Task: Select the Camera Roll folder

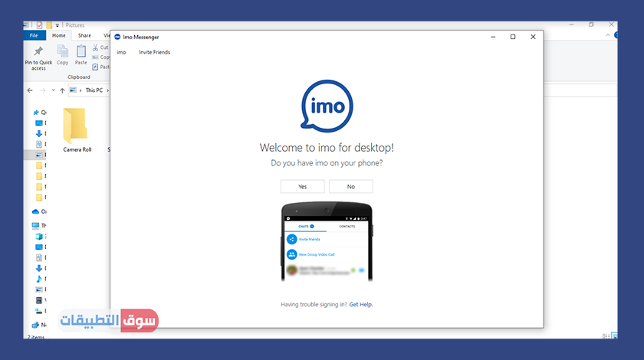Action: coord(77,129)
